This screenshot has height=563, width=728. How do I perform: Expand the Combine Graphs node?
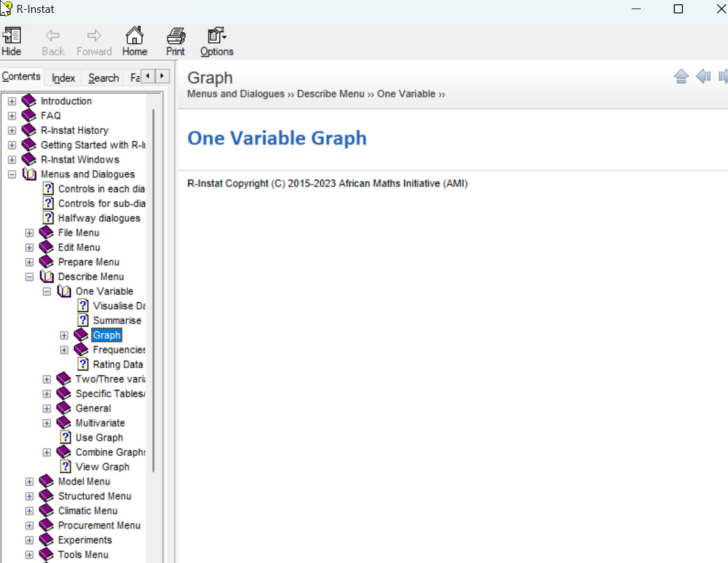pos(47,452)
